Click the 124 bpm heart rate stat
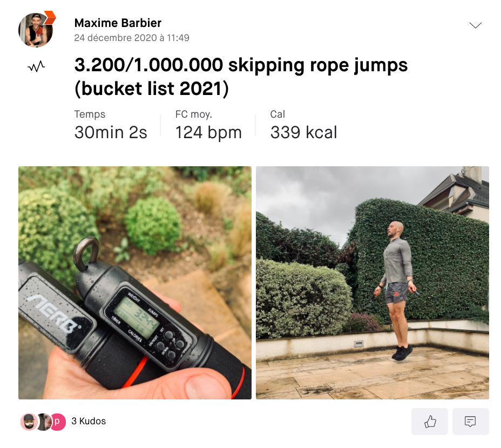The width and height of the screenshot is (501, 448). [208, 133]
